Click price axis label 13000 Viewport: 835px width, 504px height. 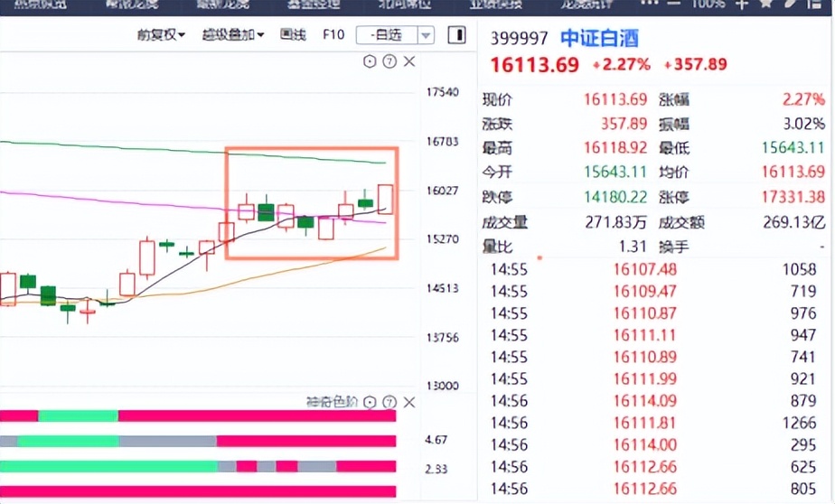tap(443, 386)
